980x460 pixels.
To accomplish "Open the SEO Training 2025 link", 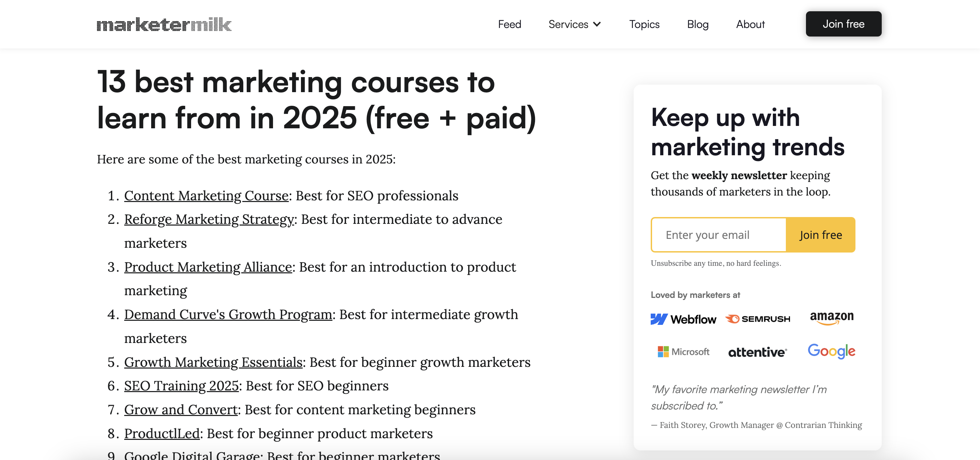I will click(x=182, y=385).
